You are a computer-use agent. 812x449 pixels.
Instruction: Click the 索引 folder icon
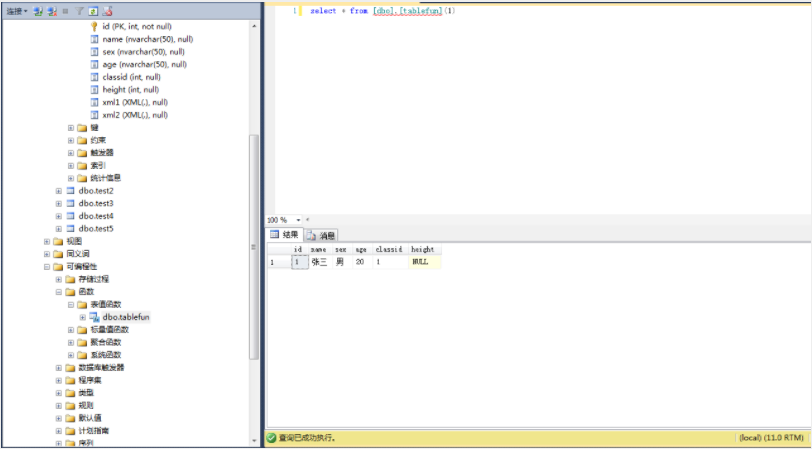[x=82, y=166]
